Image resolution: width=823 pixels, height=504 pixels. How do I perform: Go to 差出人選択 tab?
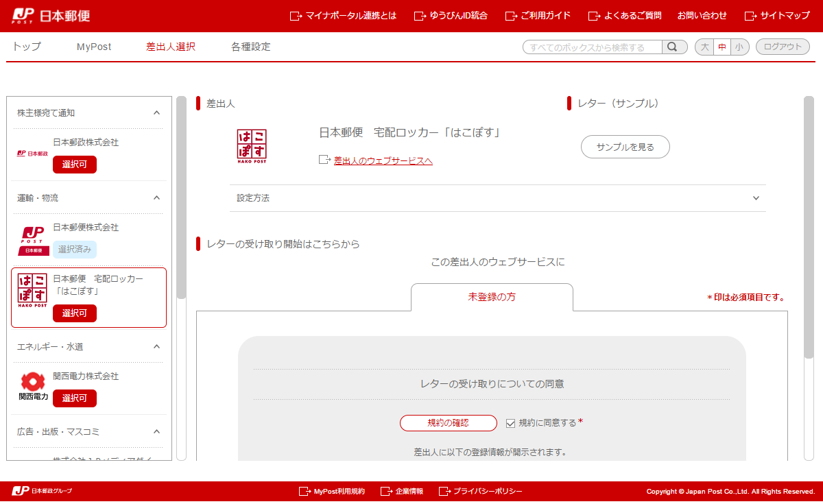coord(171,47)
